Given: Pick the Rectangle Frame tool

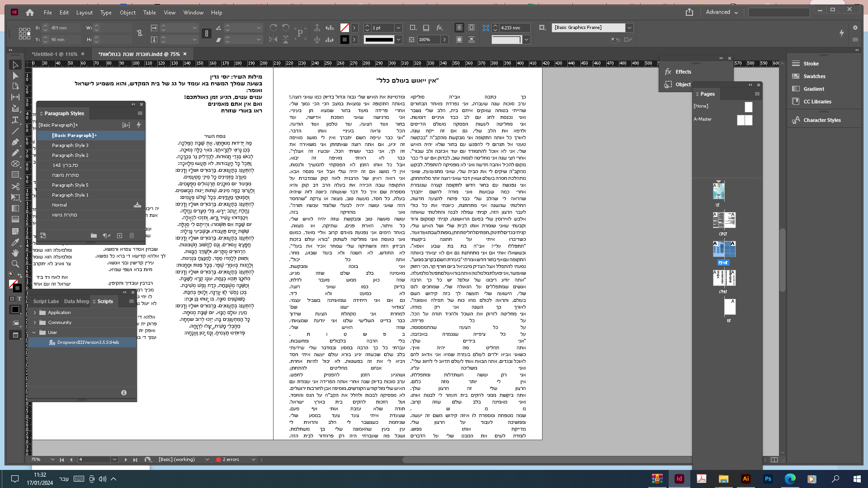Looking at the screenshot, I should [x=15, y=164].
